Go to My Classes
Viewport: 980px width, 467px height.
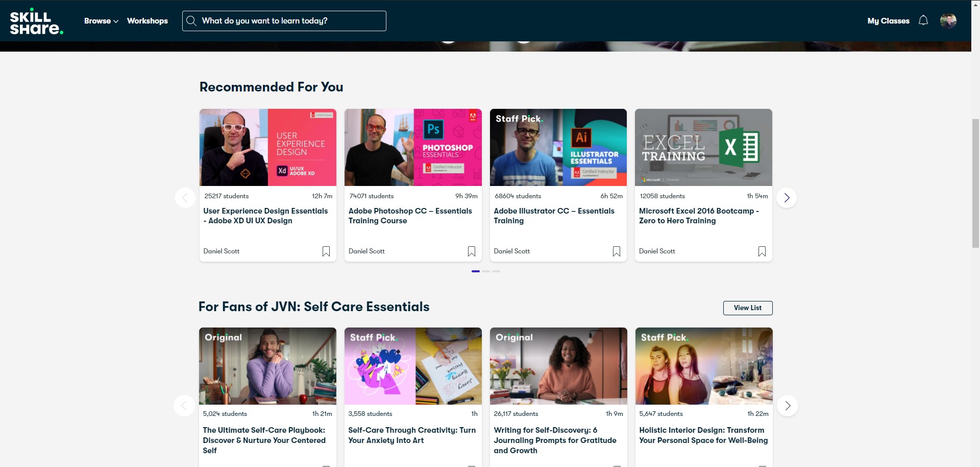click(x=888, y=21)
